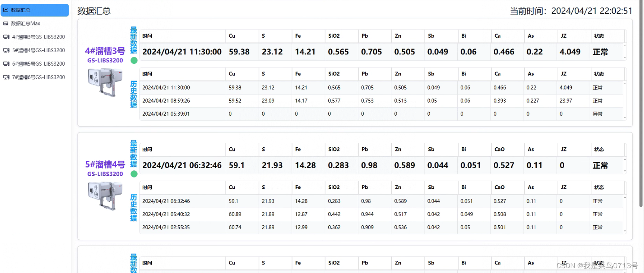Click device icon beside 7#溜槽6号GS-LIBS3200
The image size is (644, 273).
pyautogui.click(x=6, y=77)
